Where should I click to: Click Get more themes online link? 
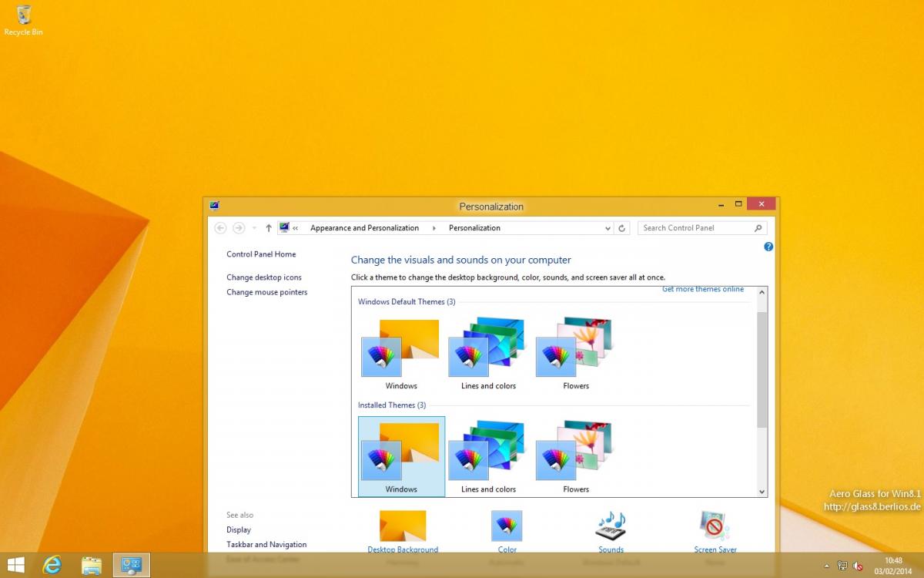click(703, 289)
